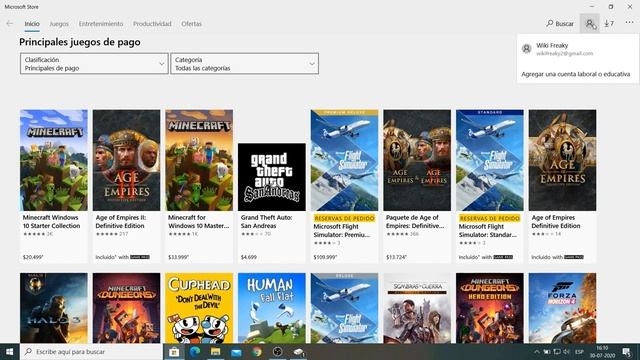Open Minecraft for Windows 10 Master card
The width and height of the screenshot is (640, 360).
[x=199, y=186]
